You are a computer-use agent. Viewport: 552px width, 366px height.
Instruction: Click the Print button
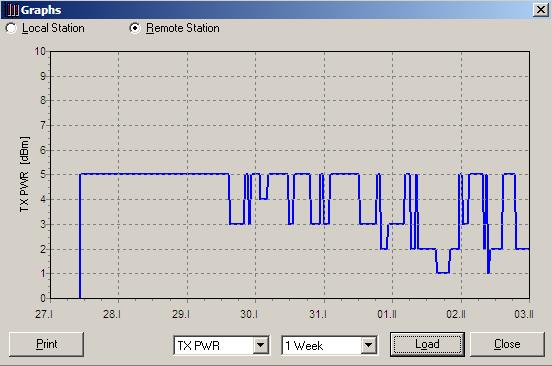[46, 344]
